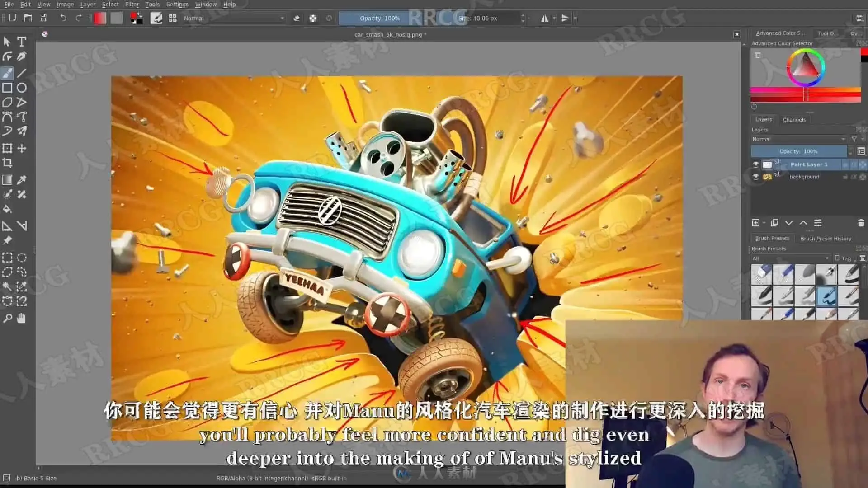Select the Ellipse shape tool

click(21, 88)
